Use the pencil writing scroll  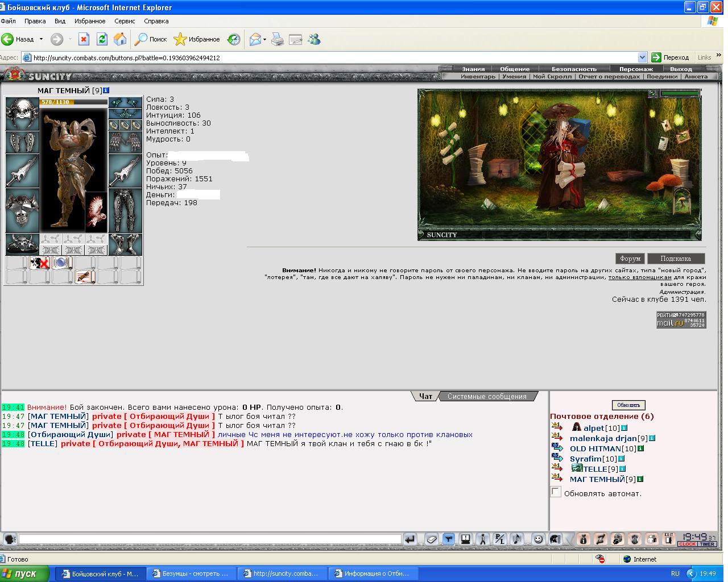(x=85, y=277)
